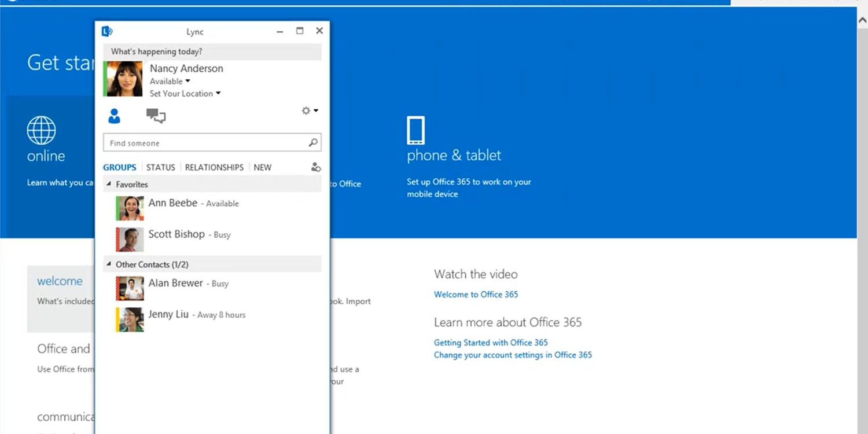The height and width of the screenshot is (434, 868).
Task: Open the Set Your Location dropdown
Action: pyautogui.click(x=185, y=94)
